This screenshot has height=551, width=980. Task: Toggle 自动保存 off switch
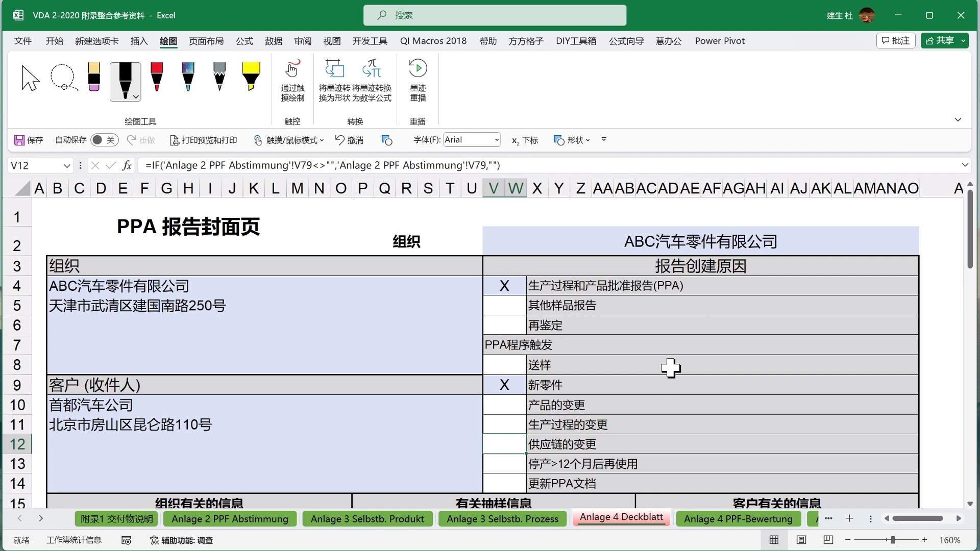104,140
